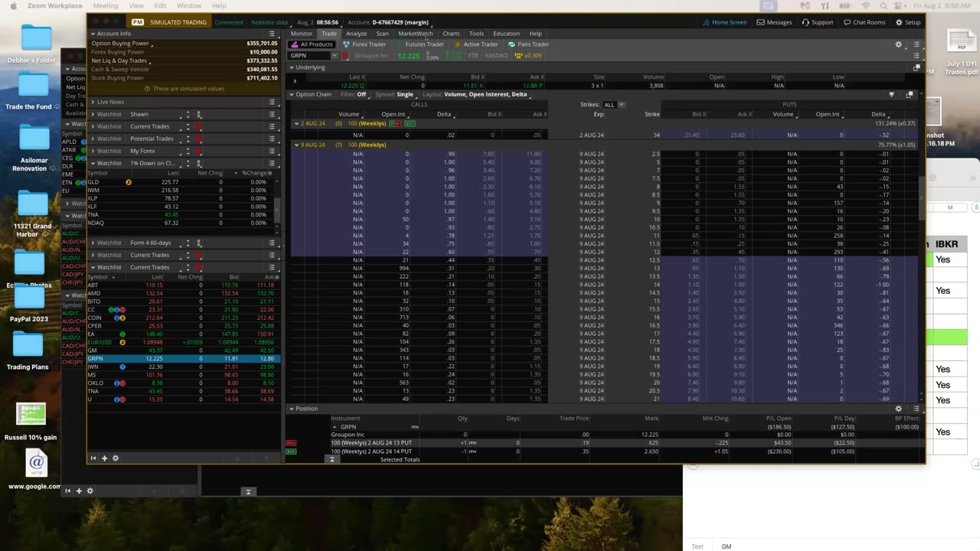Expand Potential Trades watchlist
The image size is (980, 551).
[x=93, y=139]
